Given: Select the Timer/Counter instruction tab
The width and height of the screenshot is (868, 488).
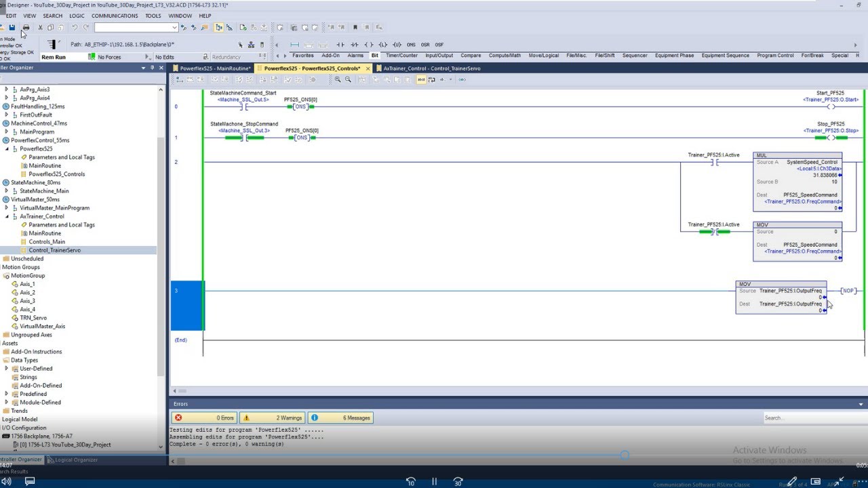Looking at the screenshot, I should point(402,56).
